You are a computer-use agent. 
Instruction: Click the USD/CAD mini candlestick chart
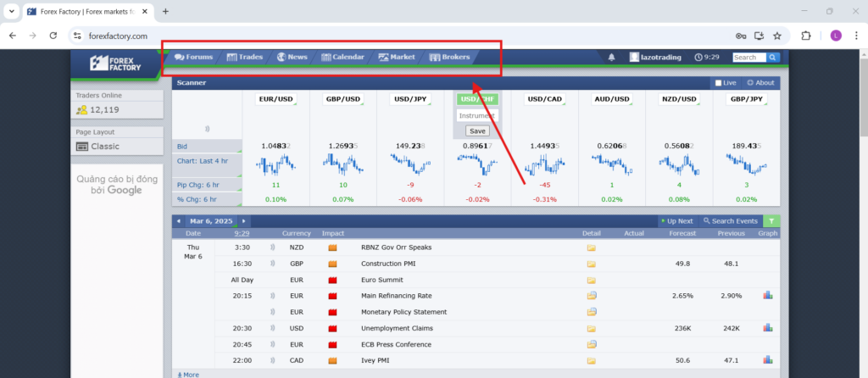tap(545, 164)
